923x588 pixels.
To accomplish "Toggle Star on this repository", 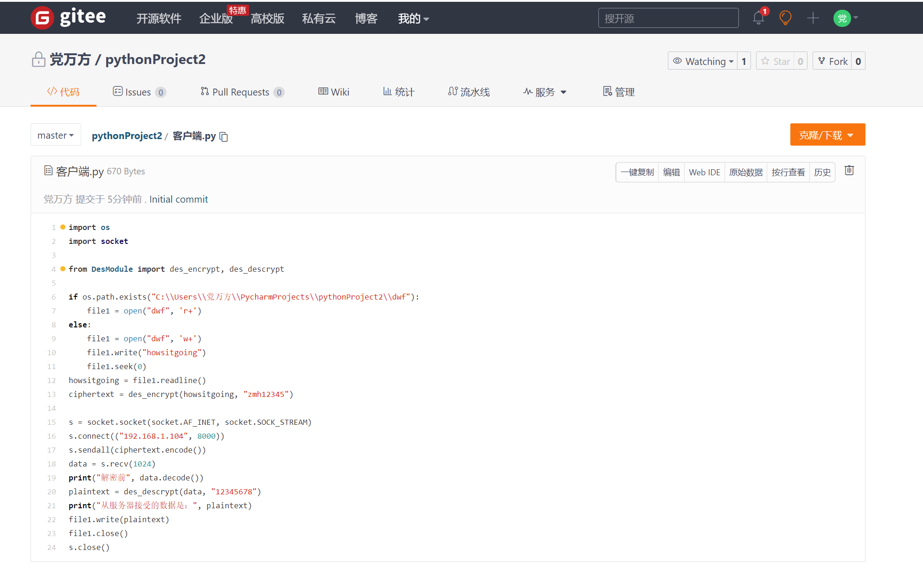I will click(776, 61).
